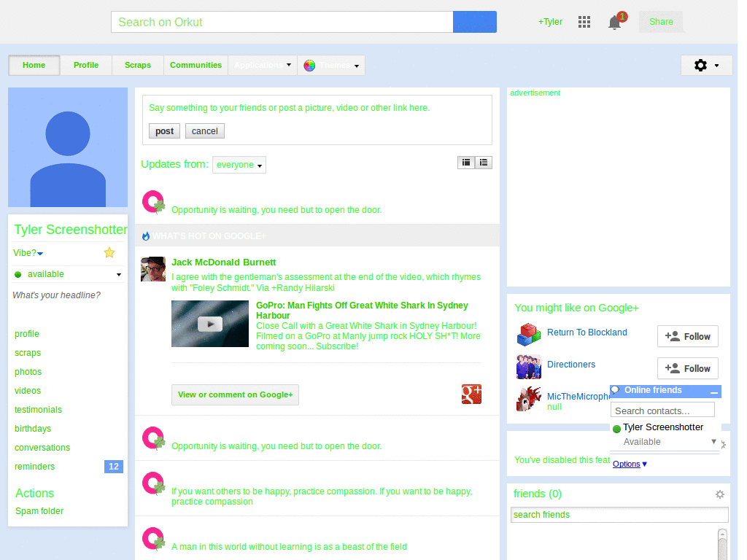Open the sidebar scraps link
Screen dimensions: 747x560
(28, 353)
